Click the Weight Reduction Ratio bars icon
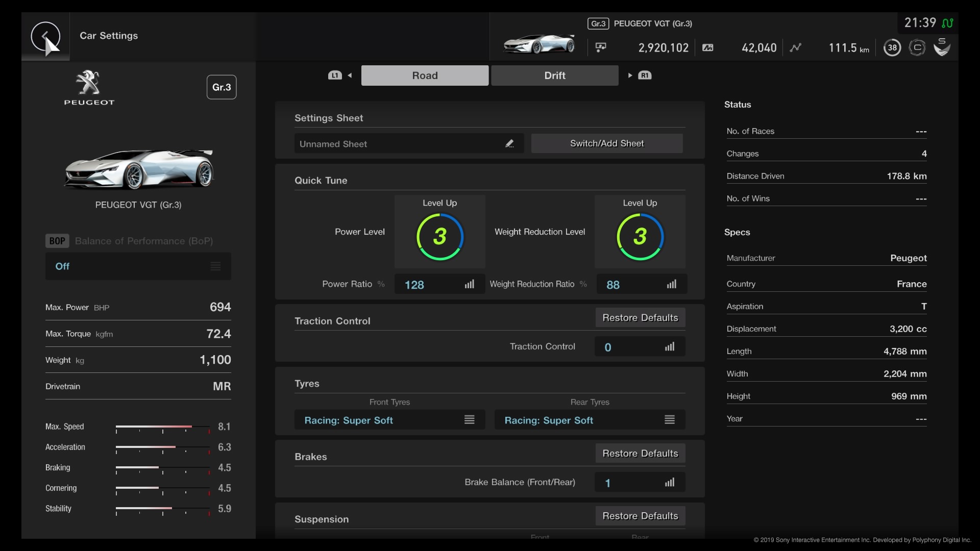Image resolution: width=980 pixels, height=551 pixels. coord(672,284)
